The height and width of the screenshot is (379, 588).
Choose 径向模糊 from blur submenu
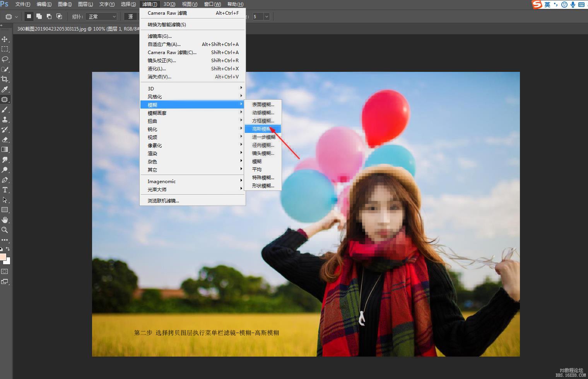[x=263, y=145]
